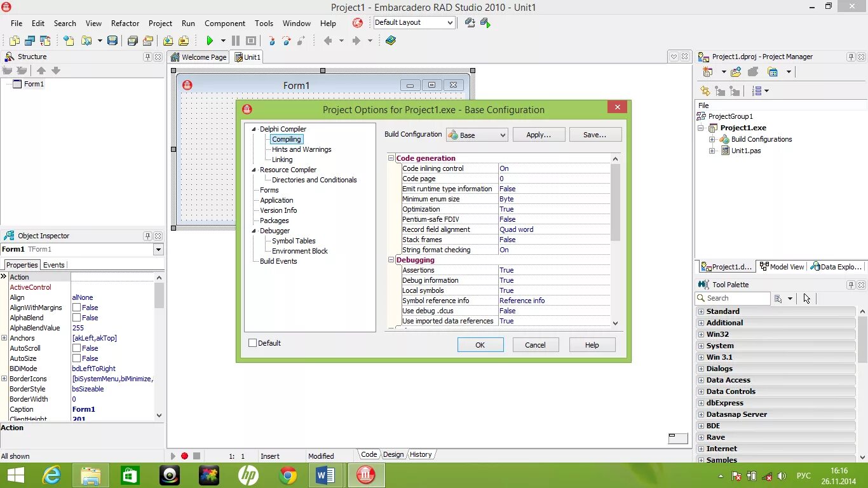
Task: Click the Set debug desktop icon
Action: point(485,22)
